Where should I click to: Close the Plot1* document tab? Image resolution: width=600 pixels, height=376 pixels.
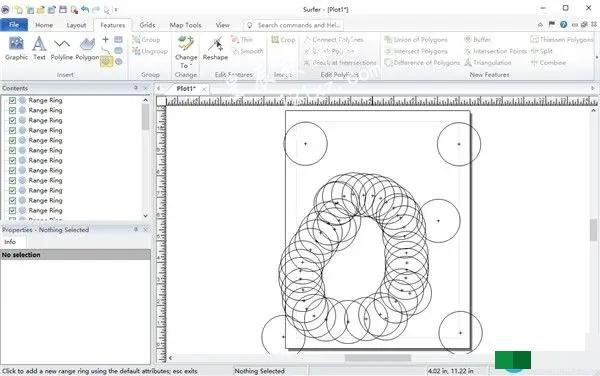coord(204,89)
